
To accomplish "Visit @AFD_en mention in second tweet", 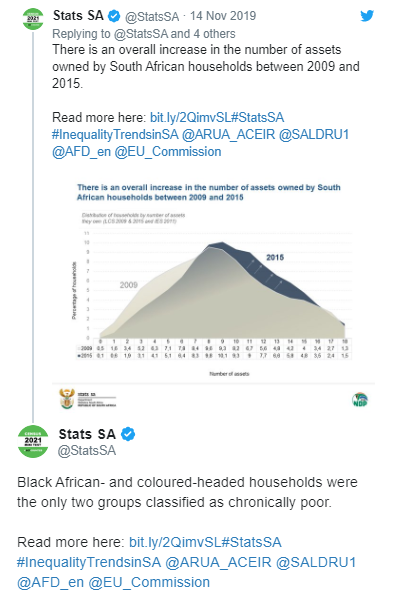I will coord(50,582).
